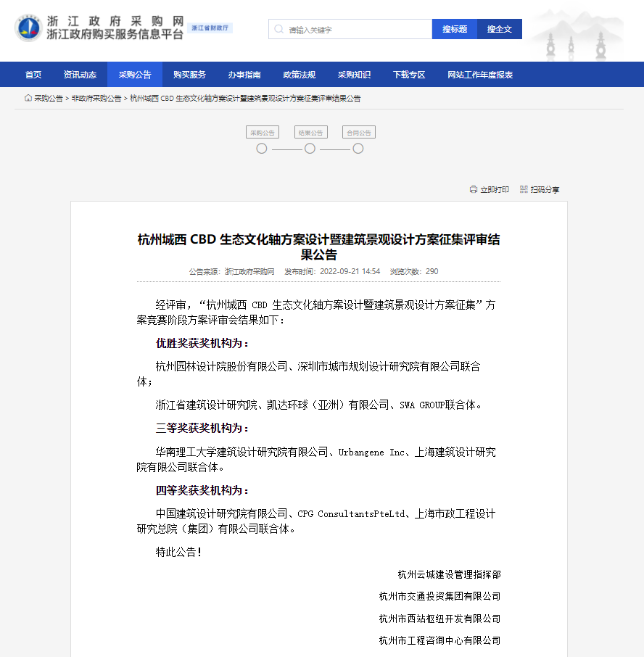The height and width of the screenshot is (657, 644).
Task: Click the 搜全文 search button
Action: [500, 29]
